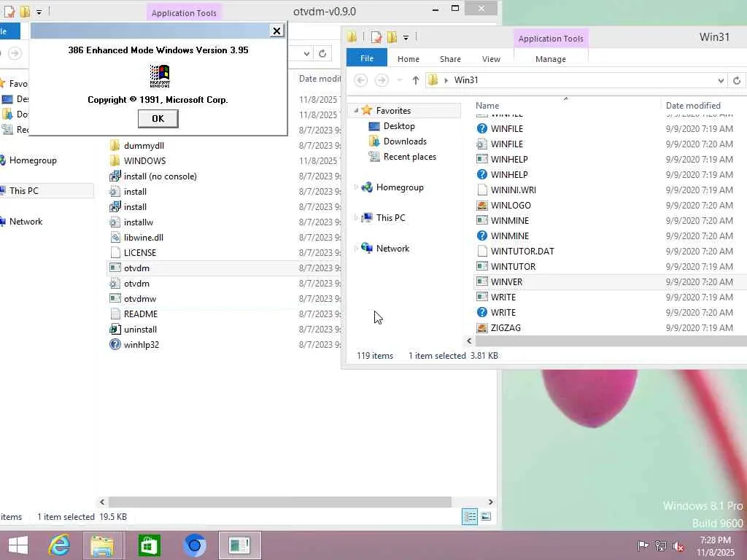Open Windows Store from taskbar
Screen dimensions: 747x560
tap(149, 545)
